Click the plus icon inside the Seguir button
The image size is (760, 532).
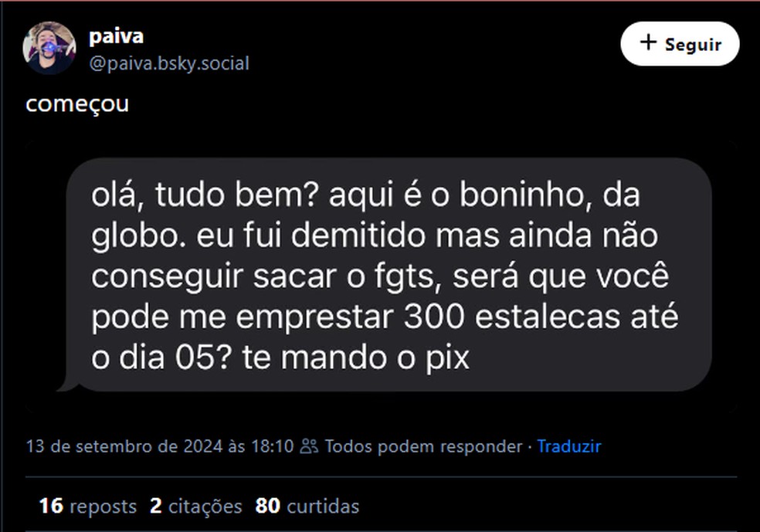(650, 44)
